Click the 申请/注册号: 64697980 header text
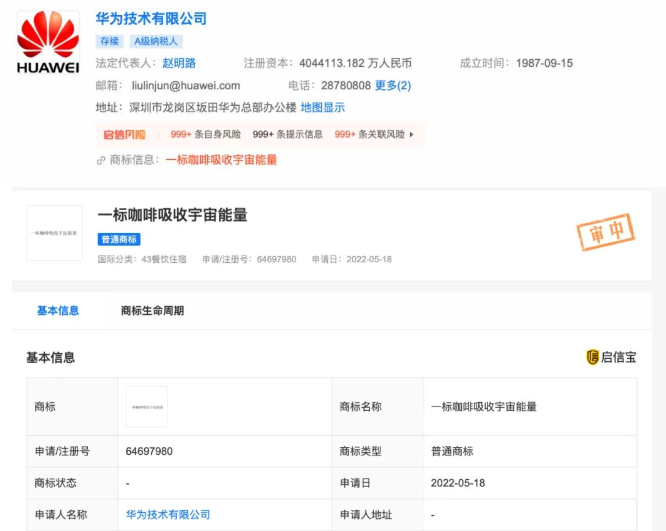This screenshot has height=531, width=666. (x=249, y=259)
